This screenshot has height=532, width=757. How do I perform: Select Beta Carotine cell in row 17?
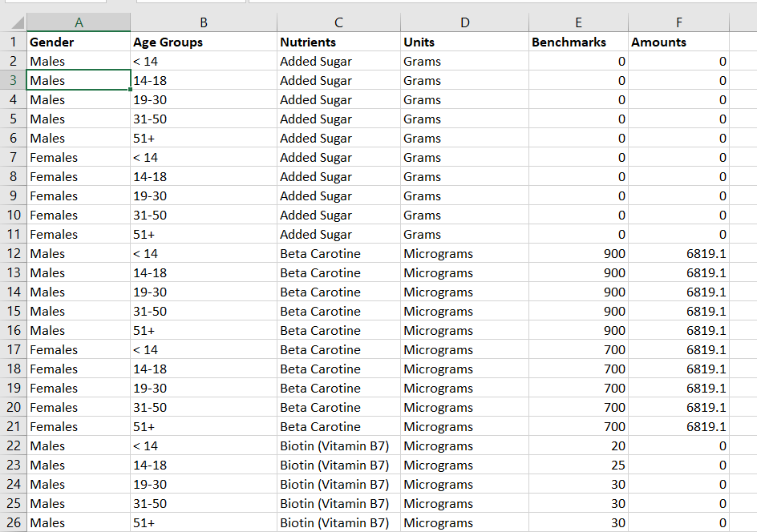[x=338, y=349]
